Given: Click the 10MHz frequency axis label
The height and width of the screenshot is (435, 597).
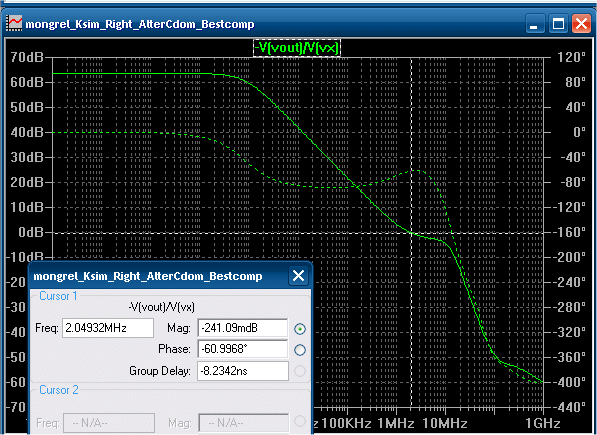Looking at the screenshot, I should [444, 423].
